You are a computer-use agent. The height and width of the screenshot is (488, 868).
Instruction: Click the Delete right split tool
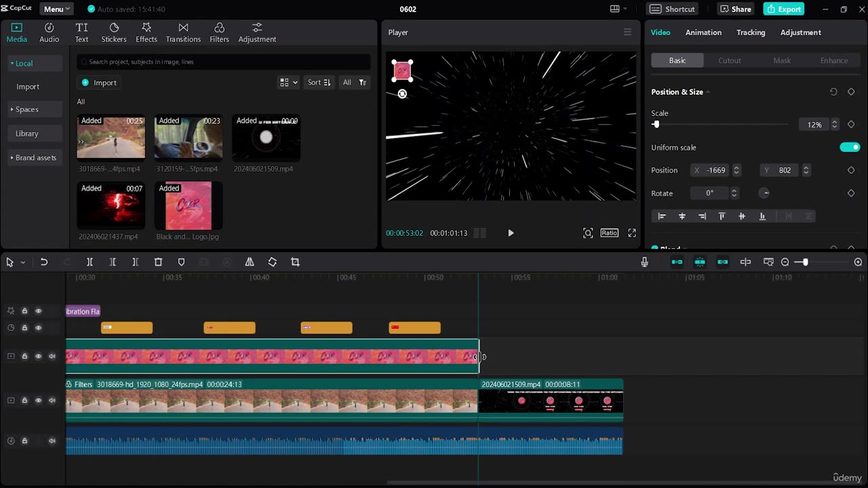[x=135, y=262]
